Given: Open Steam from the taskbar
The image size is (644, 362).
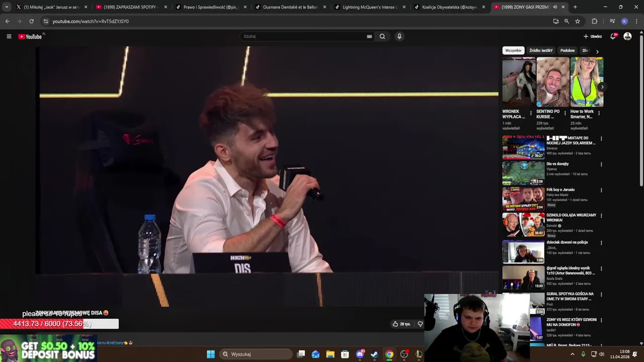Looking at the screenshot, I should (x=374, y=354).
